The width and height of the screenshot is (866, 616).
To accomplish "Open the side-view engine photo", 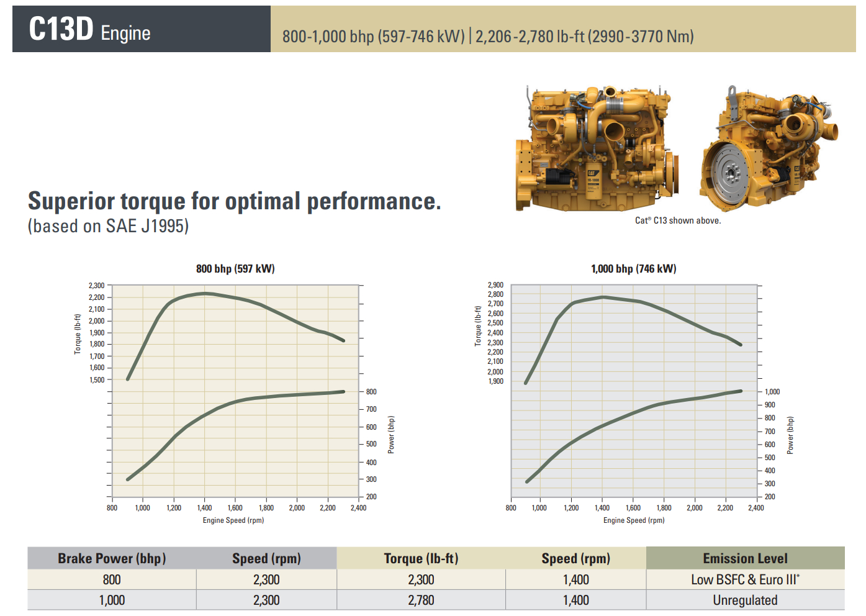I will [597, 148].
